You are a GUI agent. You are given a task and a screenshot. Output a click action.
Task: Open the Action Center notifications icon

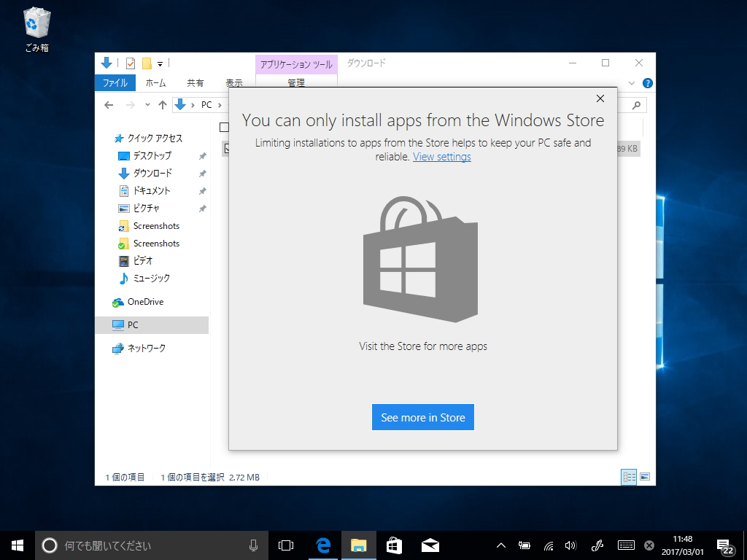pyautogui.click(x=724, y=546)
